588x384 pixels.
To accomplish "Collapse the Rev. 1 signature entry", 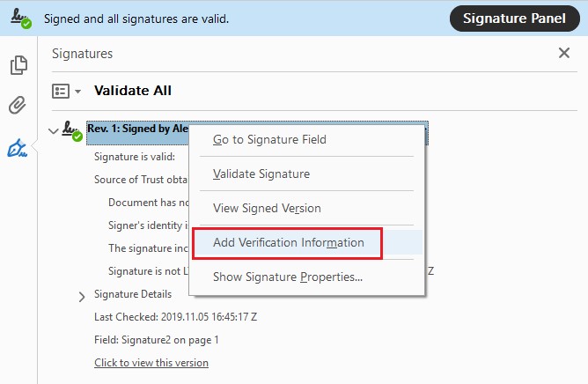I will point(53,131).
